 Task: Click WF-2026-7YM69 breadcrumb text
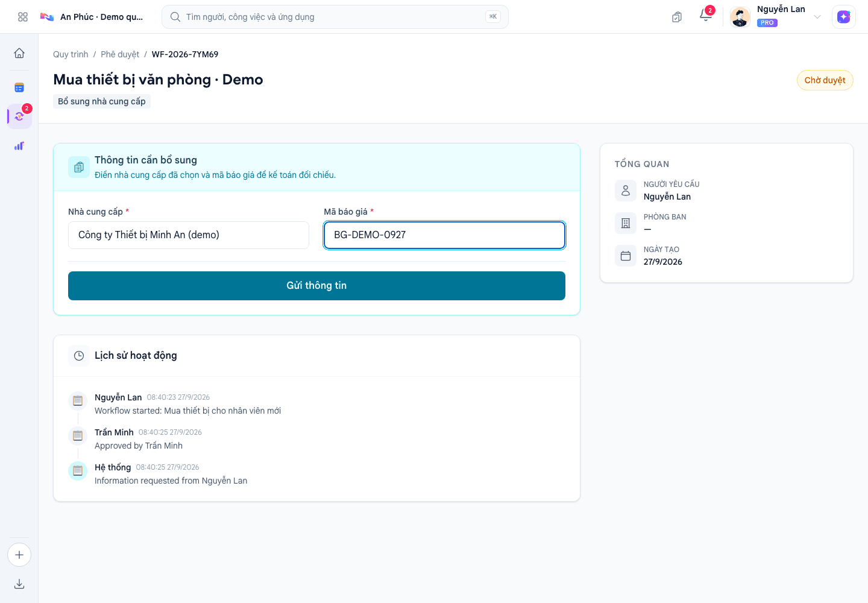pyautogui.click(x=185, y=54)
